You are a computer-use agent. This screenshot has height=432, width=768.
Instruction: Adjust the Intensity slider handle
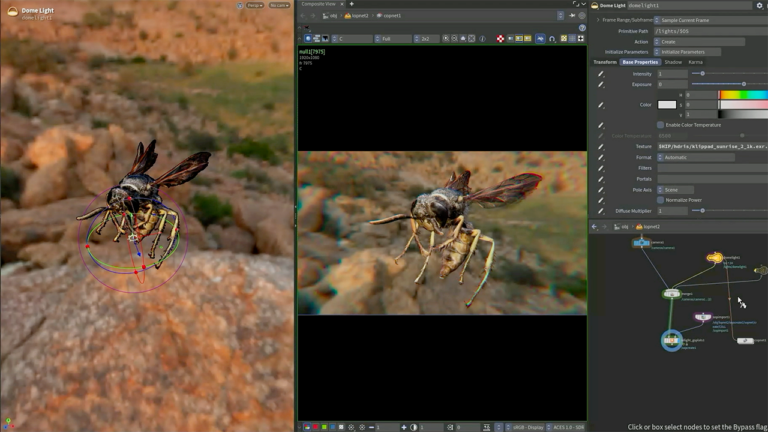pyautogui.click(x=702, y=74)
